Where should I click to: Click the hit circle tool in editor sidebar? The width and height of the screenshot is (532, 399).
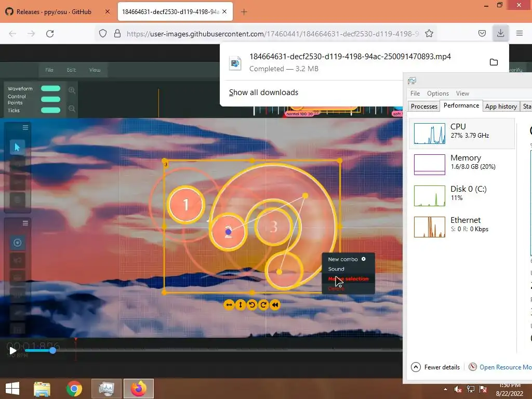pos(17,243)
